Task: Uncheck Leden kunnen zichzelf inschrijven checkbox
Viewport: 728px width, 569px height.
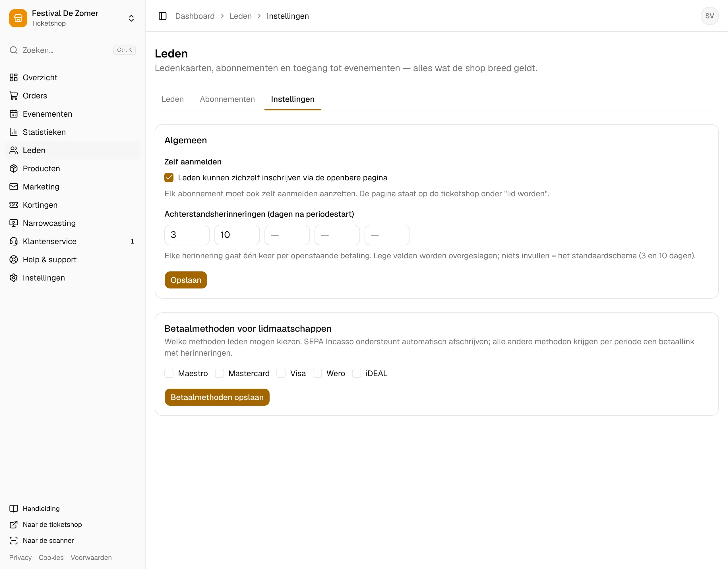Action: click(169, 178)
